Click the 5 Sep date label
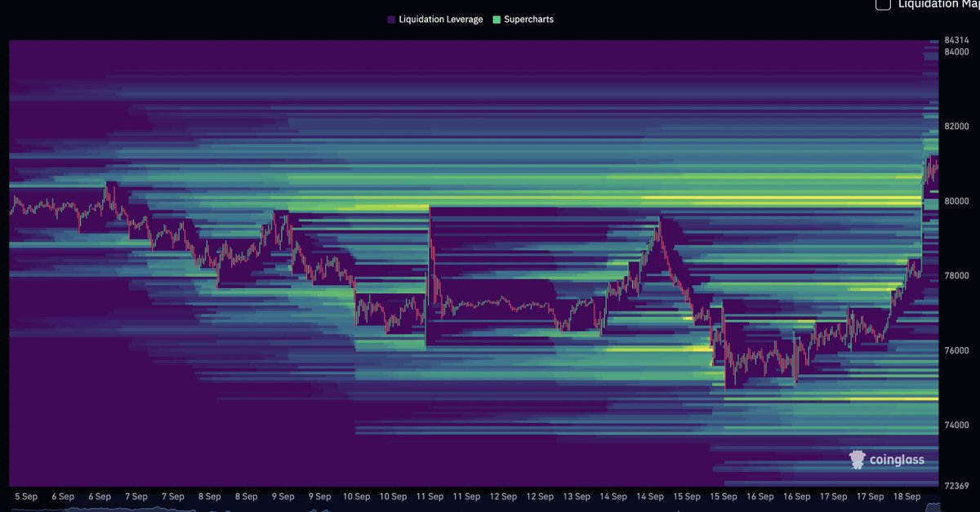This screenshot has width=980, height=512. coord(26,496)
